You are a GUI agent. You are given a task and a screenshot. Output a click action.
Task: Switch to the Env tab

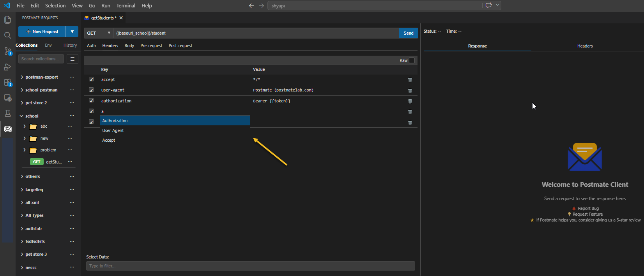(x=48, y=45)
